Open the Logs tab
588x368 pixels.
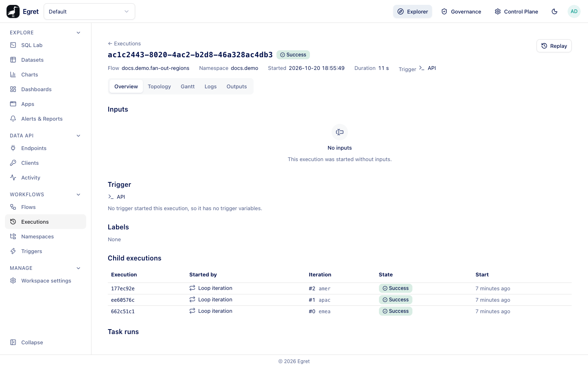point(211,86)
